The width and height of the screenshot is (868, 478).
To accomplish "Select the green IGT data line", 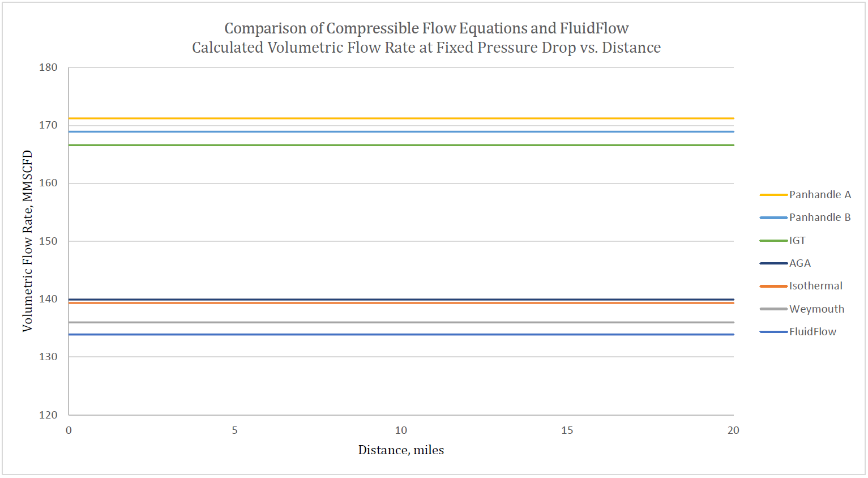I will coord(401,145).
